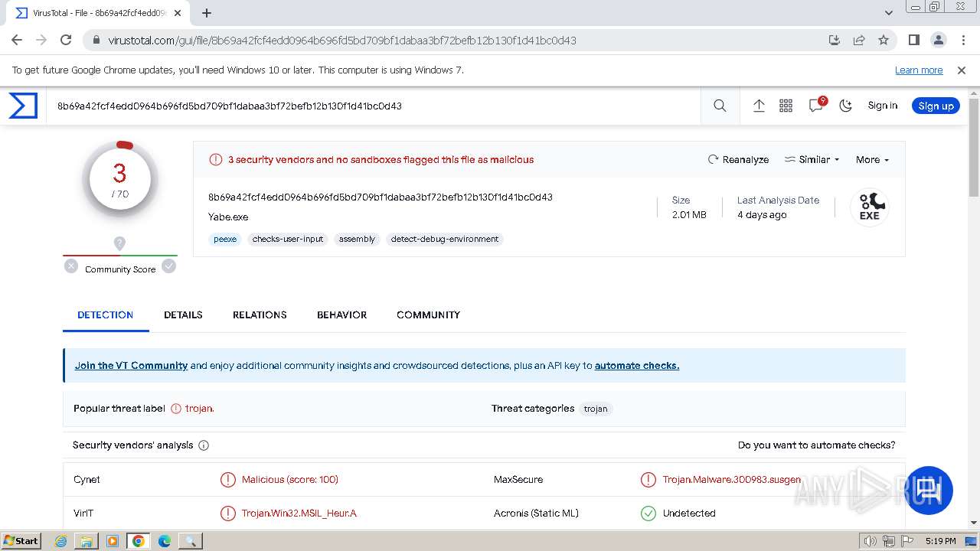Bookmark this page with star icon

(x=884, y=40)
